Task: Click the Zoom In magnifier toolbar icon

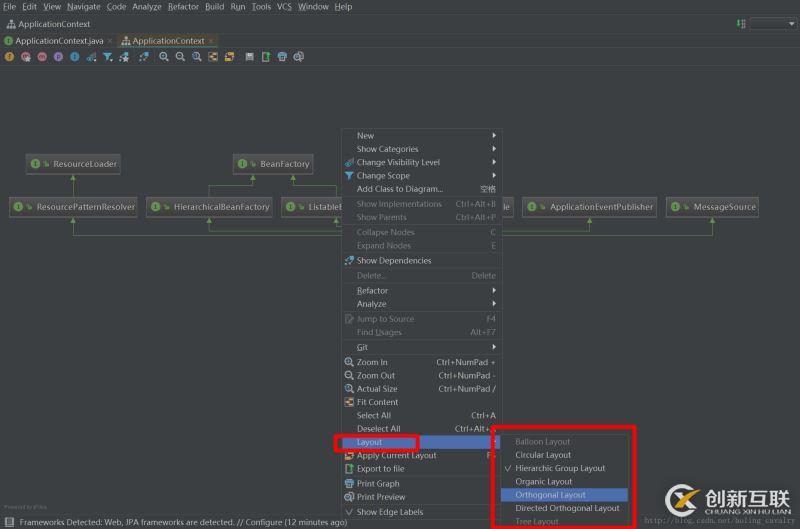Action: 163,57
